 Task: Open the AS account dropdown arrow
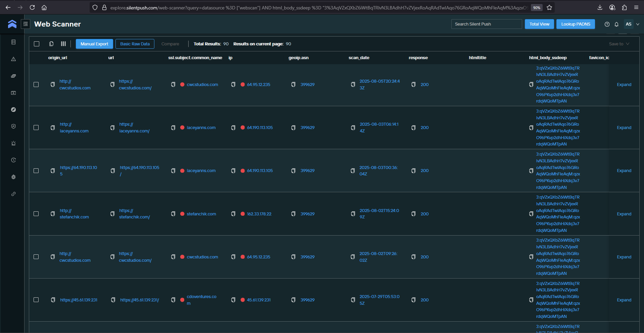pos(638,24)
